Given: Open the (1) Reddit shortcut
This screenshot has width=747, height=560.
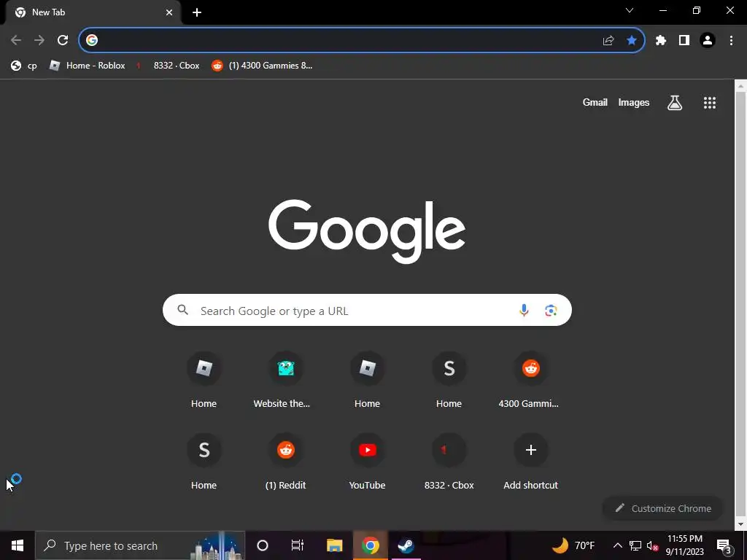Looking at the screenshot, I should click(x=285, y=462).
